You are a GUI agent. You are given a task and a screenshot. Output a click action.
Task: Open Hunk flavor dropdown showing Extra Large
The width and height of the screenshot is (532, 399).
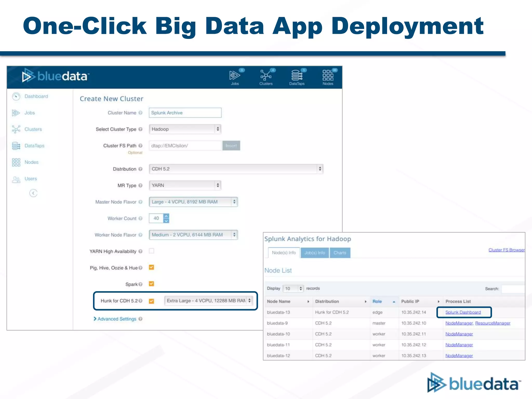(x=208, y=301)
